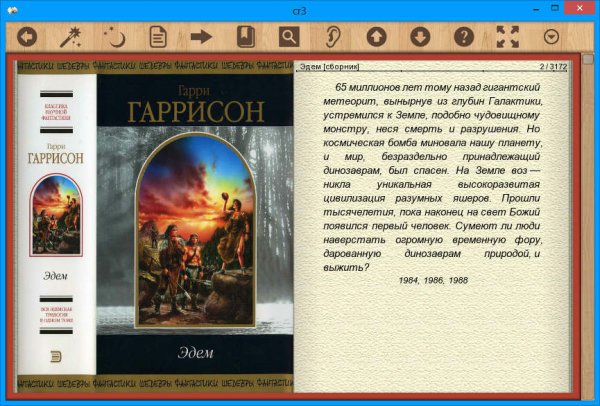Open help with the question mark icon
Screen dimensions: 600x406
click(x=464, y=37)
